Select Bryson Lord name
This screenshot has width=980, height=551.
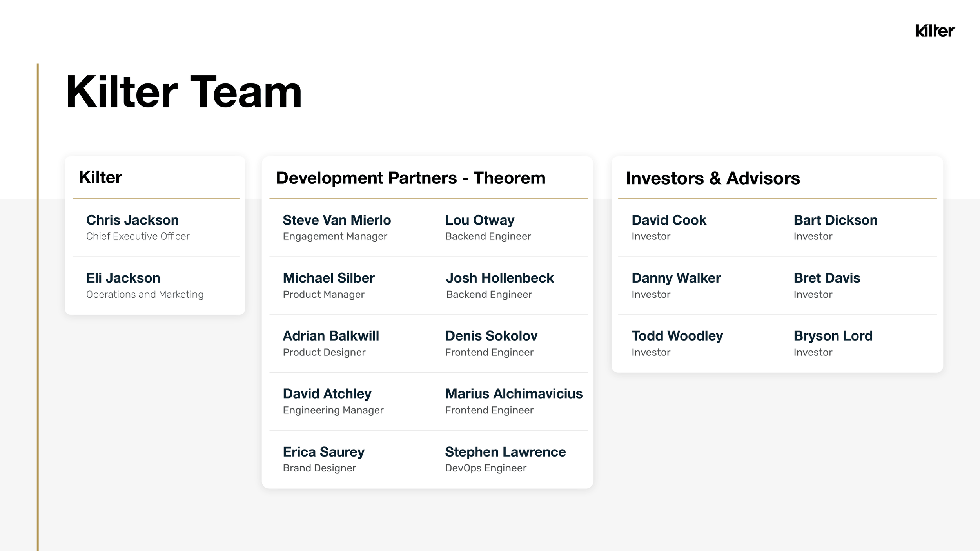(833, 336)
